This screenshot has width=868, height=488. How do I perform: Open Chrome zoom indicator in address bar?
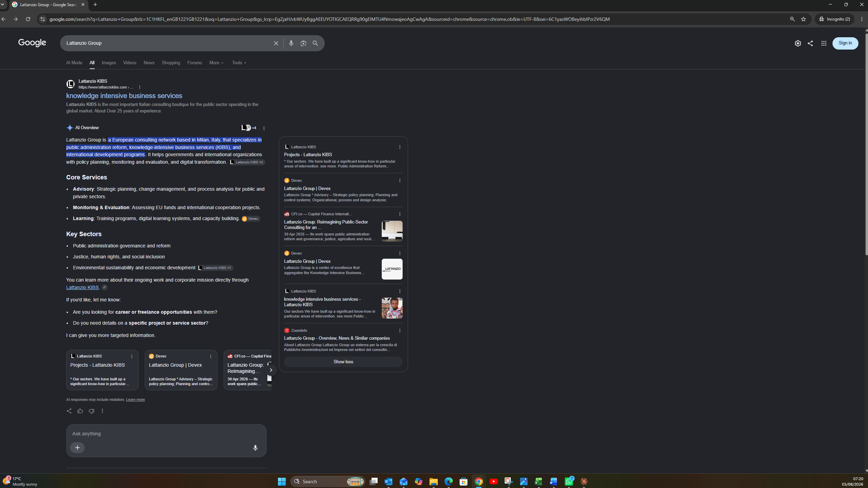click(x=792, y=19)
